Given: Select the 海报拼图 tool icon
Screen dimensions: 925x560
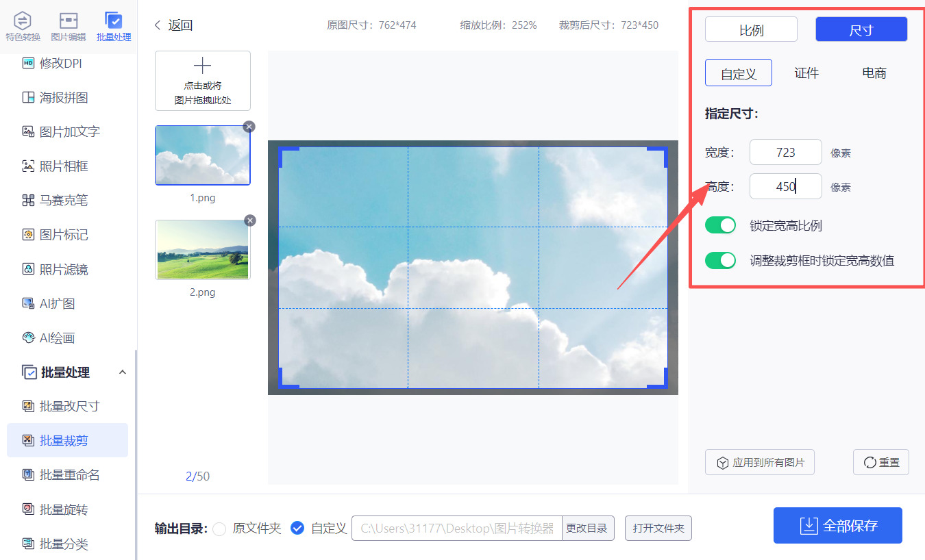Looking at the screenshot, I should tap(28, 97).
